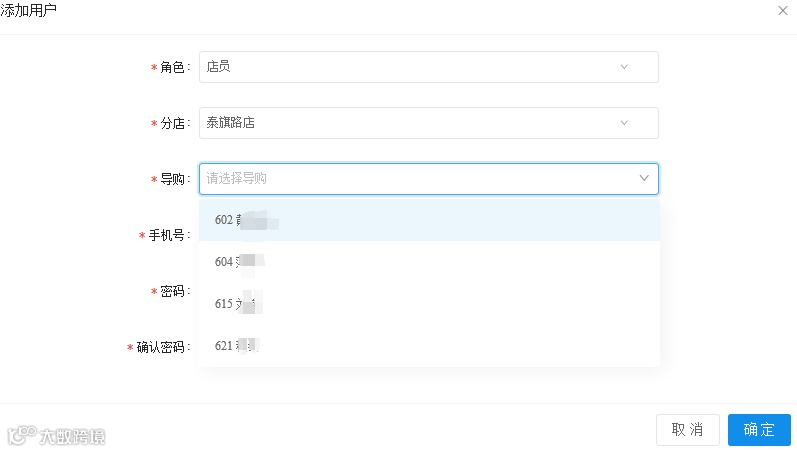
Task: Choose guide option starting with 621
Action: tap(429, 346)
